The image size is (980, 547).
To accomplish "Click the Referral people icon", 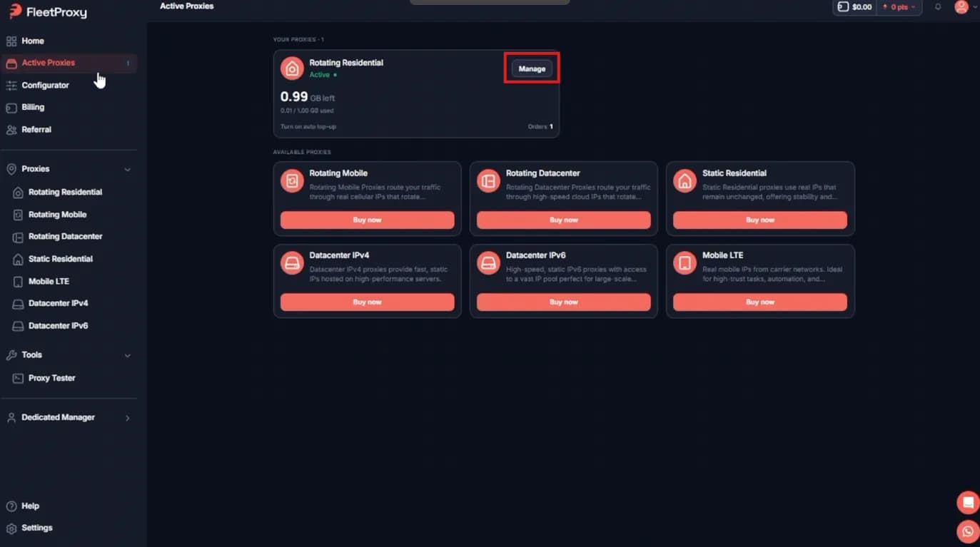I will click(x=11, y=130).
